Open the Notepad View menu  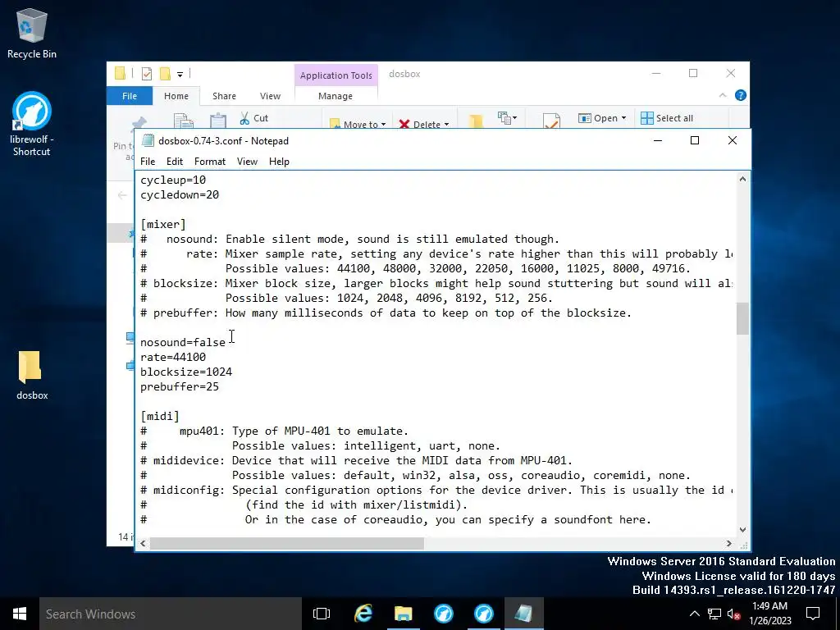point(247,162)
